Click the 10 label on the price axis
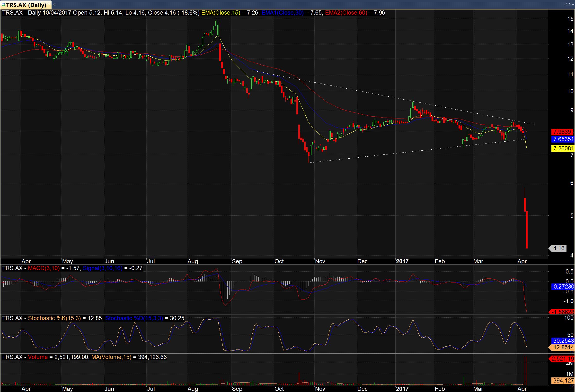Image resolution: width=575 pixels, height=392 pixels. pyautogui.click(x=570, y=91)
